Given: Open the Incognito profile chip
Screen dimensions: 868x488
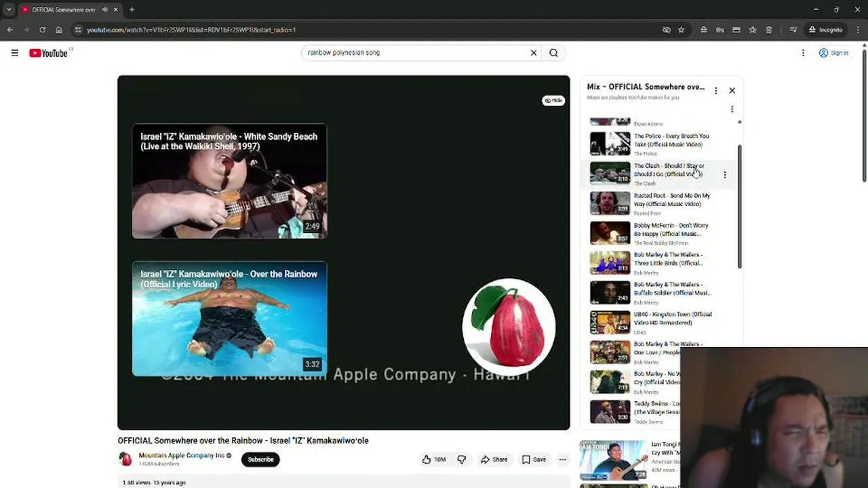Looking at the screenshot, I should point(825,30).
